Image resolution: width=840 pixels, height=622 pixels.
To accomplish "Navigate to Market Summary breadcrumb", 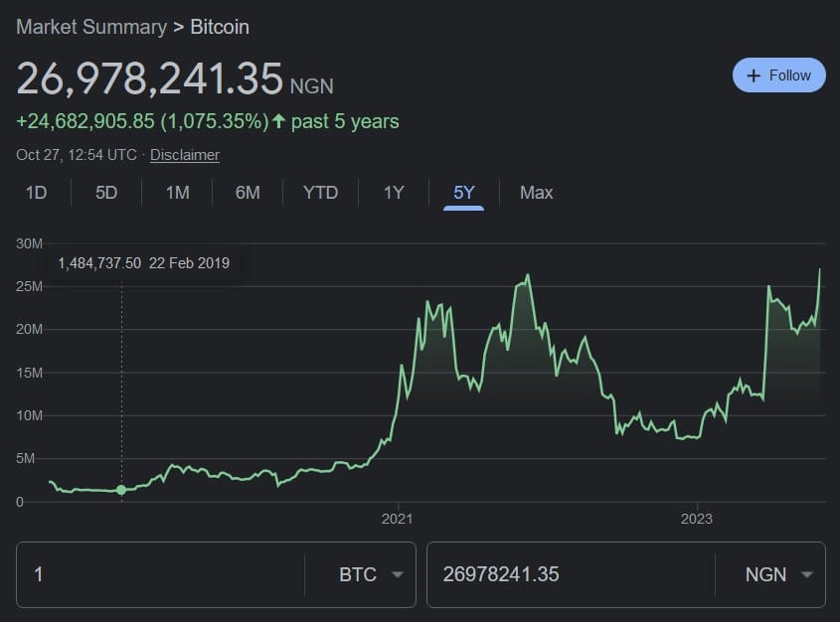I will [x=90, y=27].
